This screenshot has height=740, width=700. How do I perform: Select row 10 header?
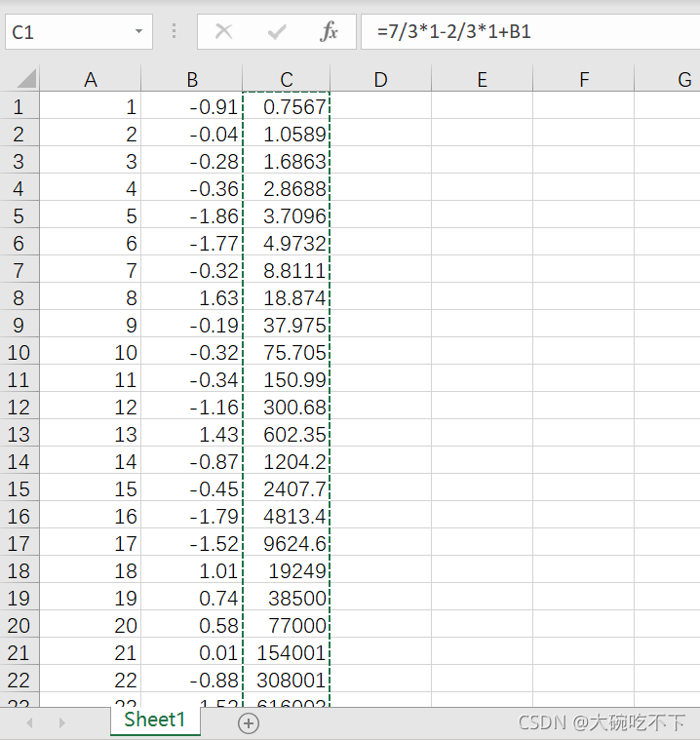19,352
